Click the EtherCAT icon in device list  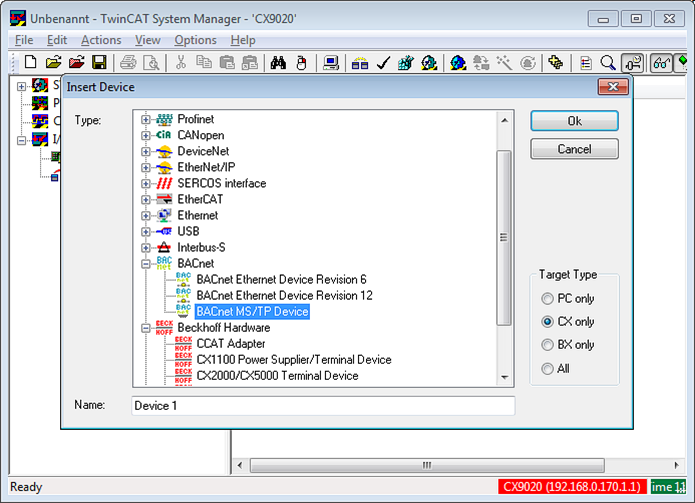164,199
